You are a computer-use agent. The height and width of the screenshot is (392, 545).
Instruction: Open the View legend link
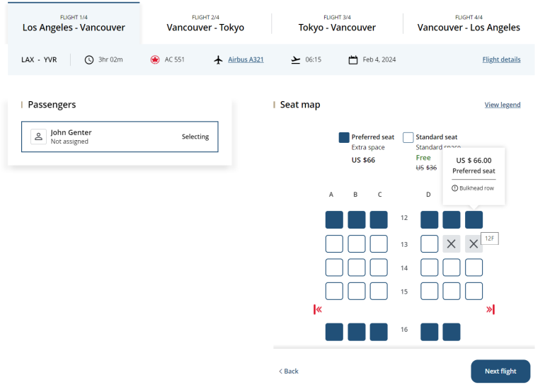point(503,105)
